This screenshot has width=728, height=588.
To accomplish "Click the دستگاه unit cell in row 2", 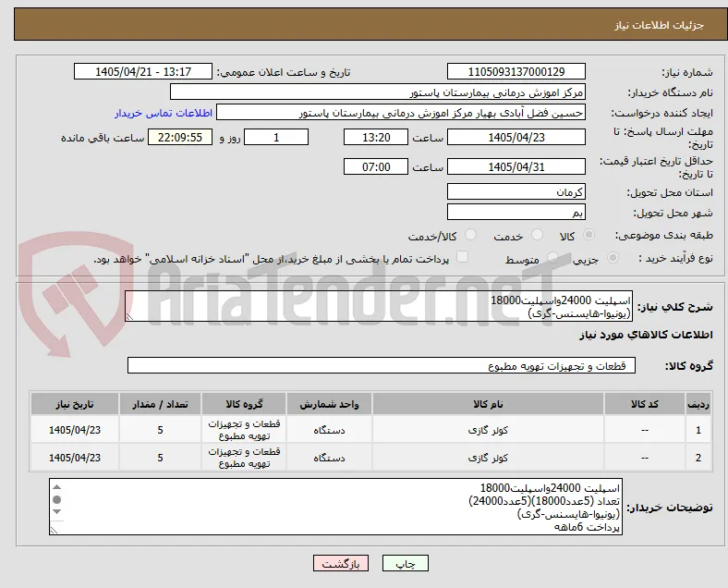I will [x=329, y=458].
